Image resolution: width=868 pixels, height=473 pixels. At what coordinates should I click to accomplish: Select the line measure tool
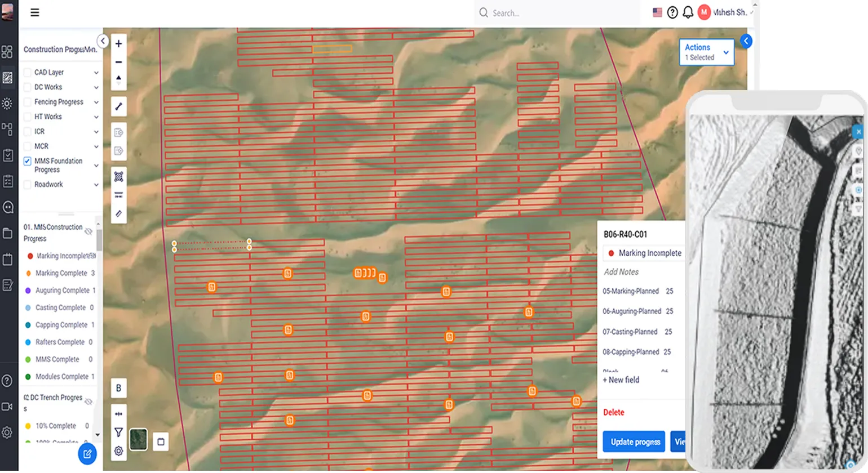118,106
